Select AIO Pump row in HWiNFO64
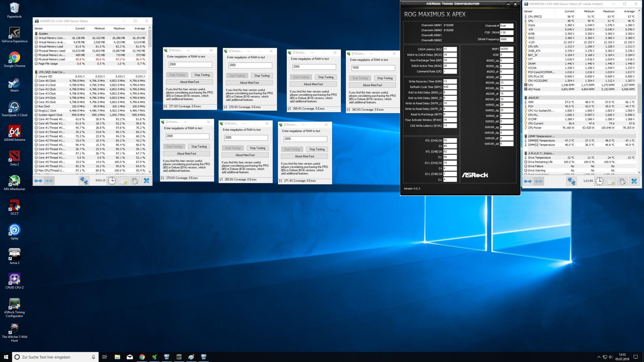Screen dimensions: 644x362 pos(580,89)
